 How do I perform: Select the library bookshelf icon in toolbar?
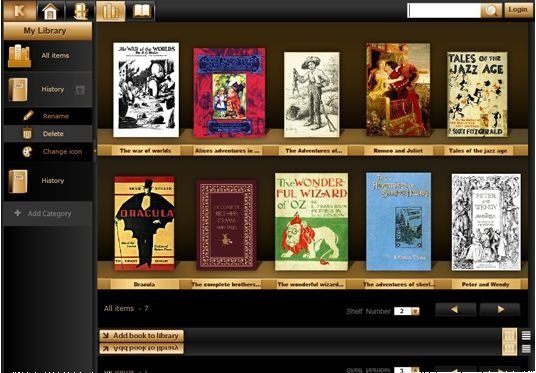(110, 11)
